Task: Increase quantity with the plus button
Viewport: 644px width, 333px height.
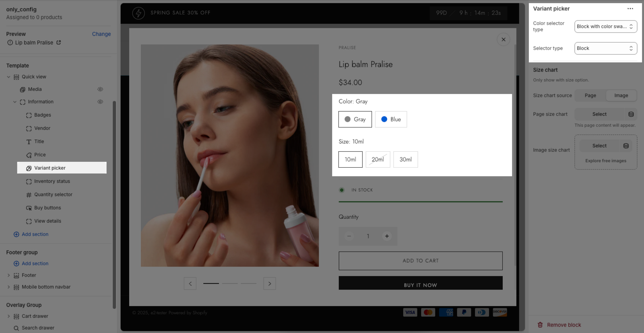Action: (x=387, y=236)
